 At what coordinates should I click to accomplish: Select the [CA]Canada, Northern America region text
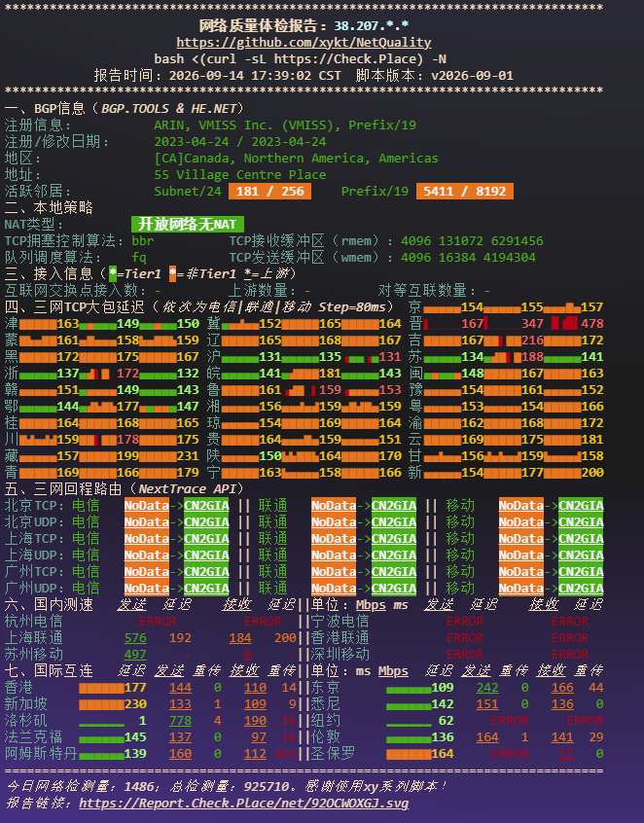pos(296,158)
